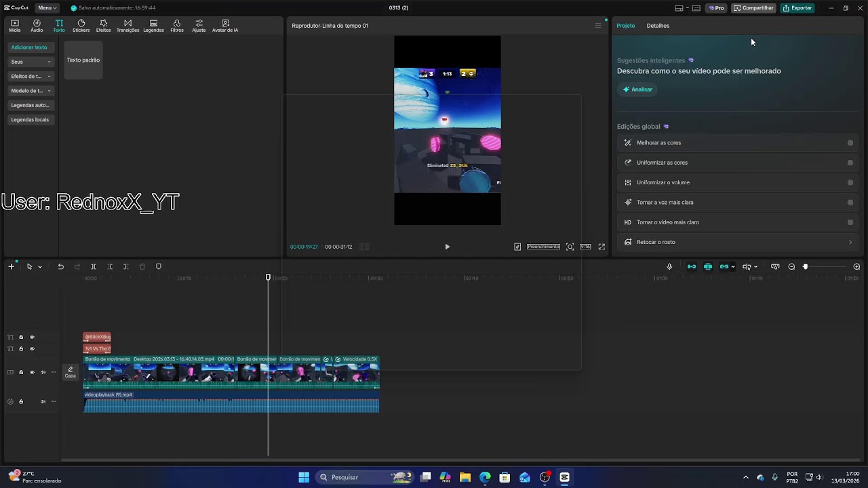868x488 pixels.
Task: Open the selection tool dropdown arrow
Action: click(40, 267)
